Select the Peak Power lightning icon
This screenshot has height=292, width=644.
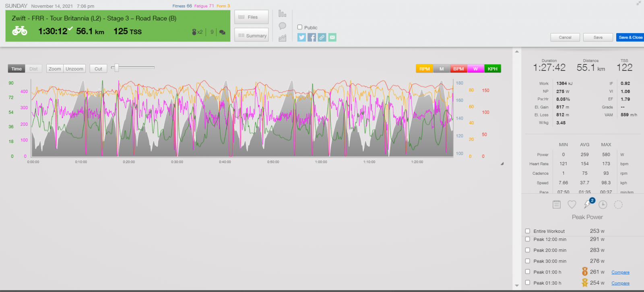[x=587, y=205]
